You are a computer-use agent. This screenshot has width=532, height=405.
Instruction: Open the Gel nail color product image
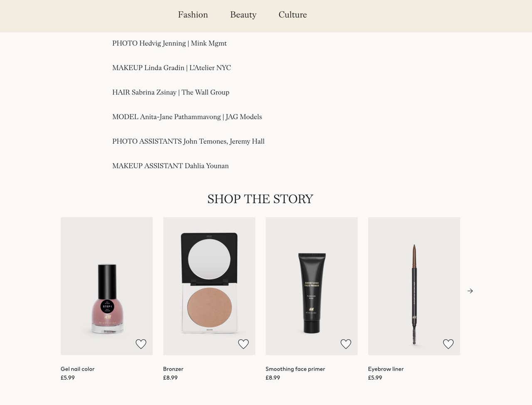[107, 286]
